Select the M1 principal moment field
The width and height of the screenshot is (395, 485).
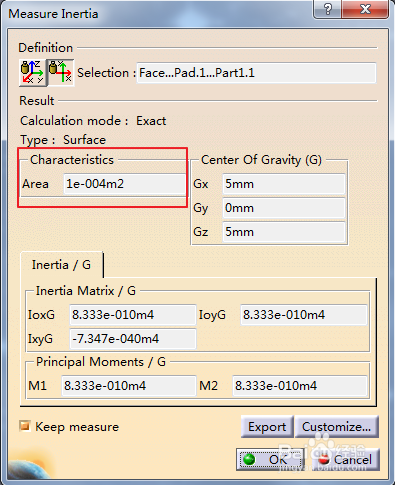pos(129,386)
